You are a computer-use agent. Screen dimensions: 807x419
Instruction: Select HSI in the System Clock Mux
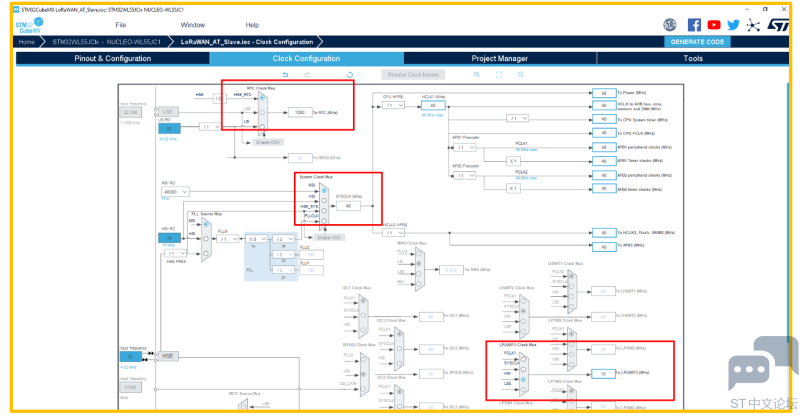click(324, 201)
